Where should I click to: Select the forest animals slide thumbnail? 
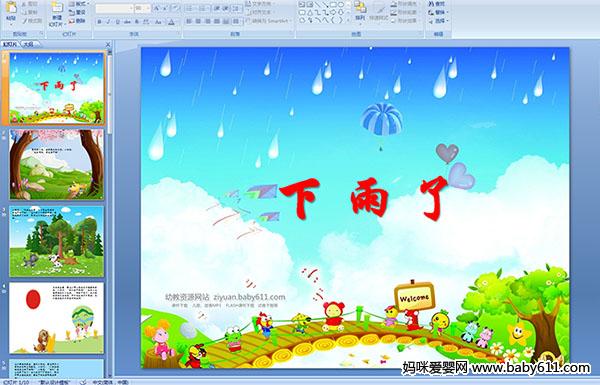57,241
